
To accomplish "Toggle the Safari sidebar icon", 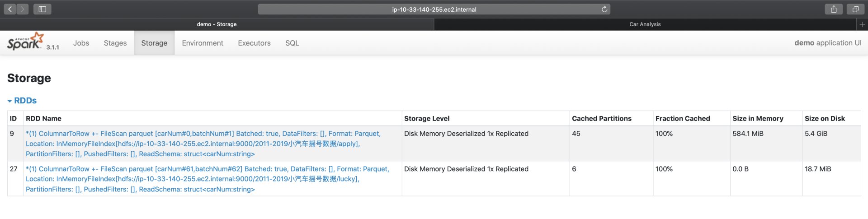I will coord(42,9).
